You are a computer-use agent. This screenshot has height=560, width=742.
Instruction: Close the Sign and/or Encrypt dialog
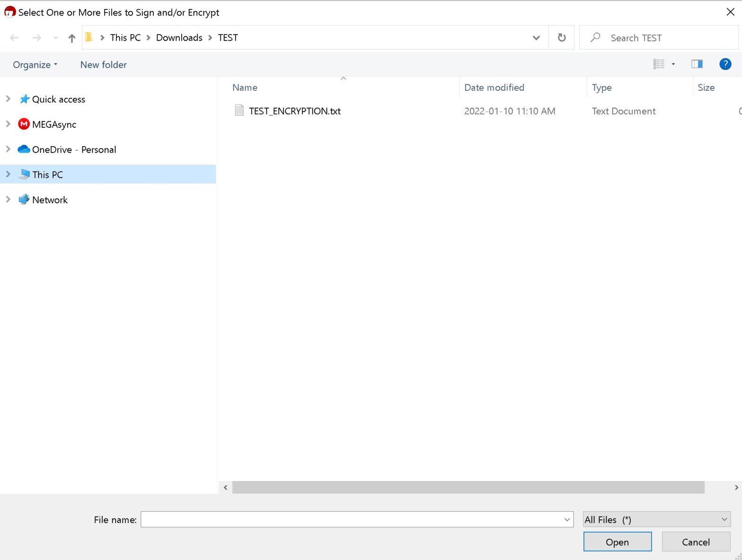coord(730,12)
